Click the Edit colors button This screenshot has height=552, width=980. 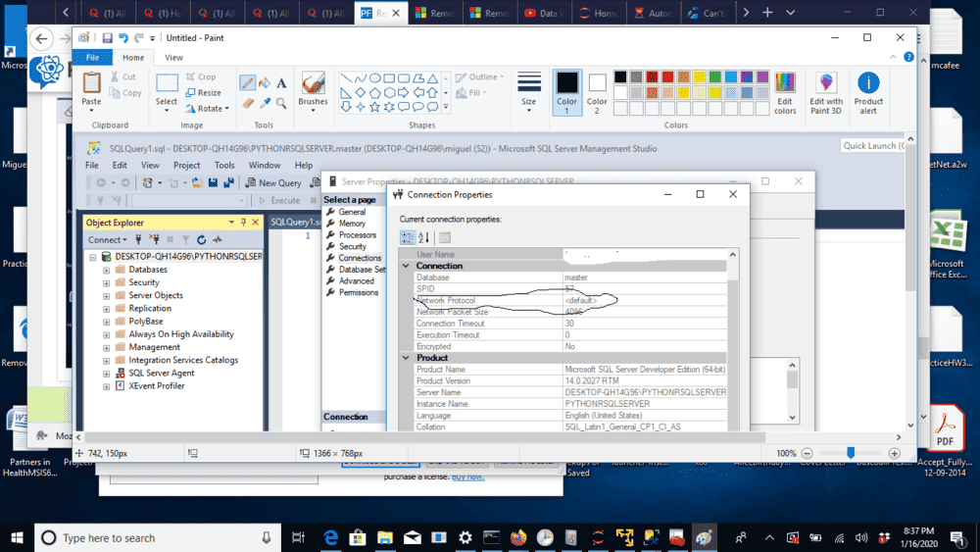click(785, 93)
